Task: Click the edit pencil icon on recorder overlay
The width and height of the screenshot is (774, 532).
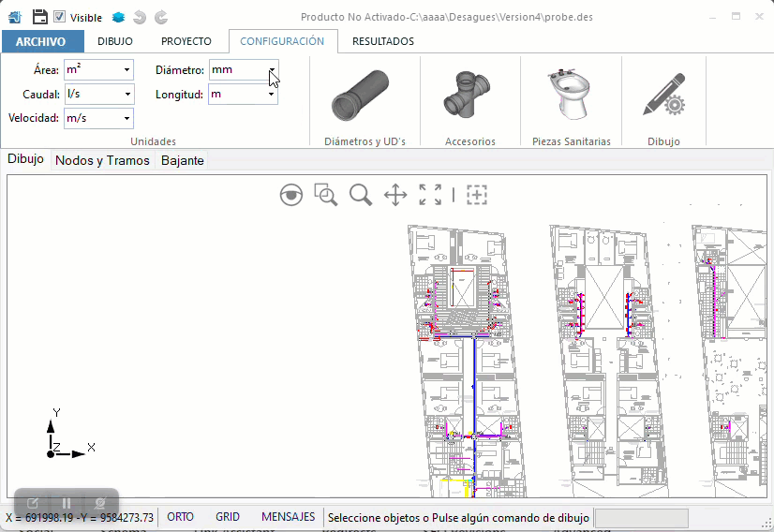Action: (33, 503)
